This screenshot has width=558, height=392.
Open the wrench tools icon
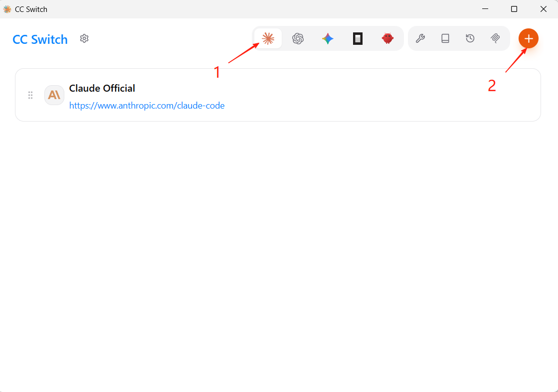point(420,38)
